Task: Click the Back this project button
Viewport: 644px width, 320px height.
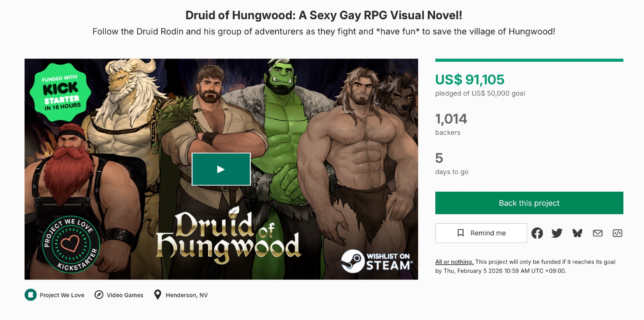Action: [x=529, y=203]
